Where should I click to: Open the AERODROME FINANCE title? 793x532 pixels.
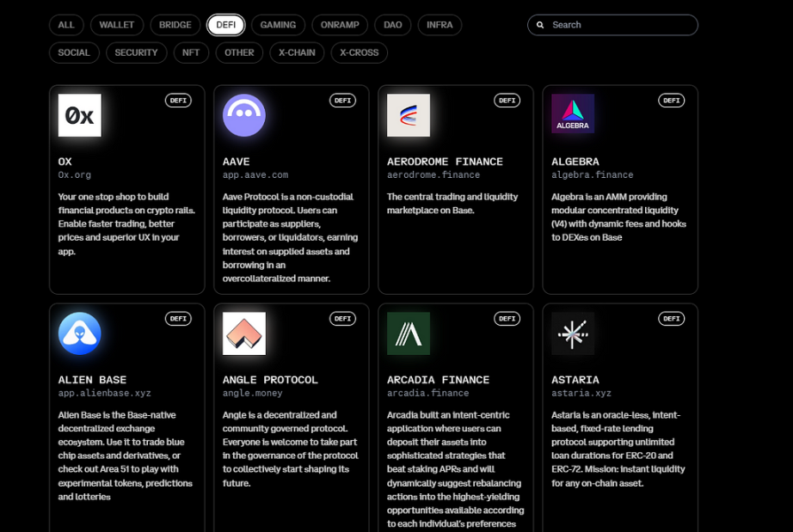tap(445, 162)
